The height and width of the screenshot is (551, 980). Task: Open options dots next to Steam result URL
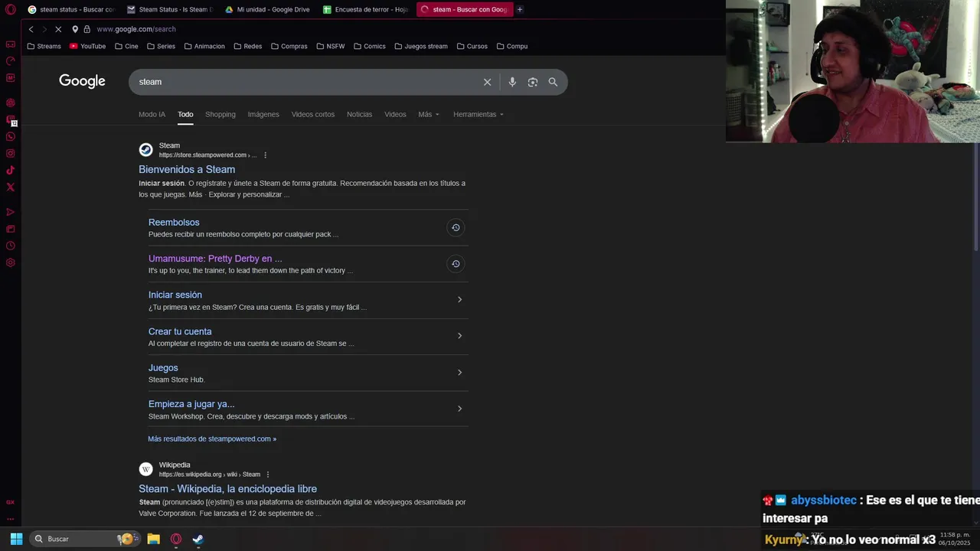[266, 155]
